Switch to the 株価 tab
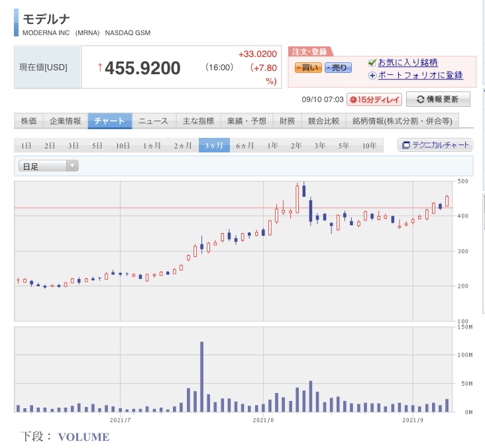The image size is (485, 448). pos(28,121)
